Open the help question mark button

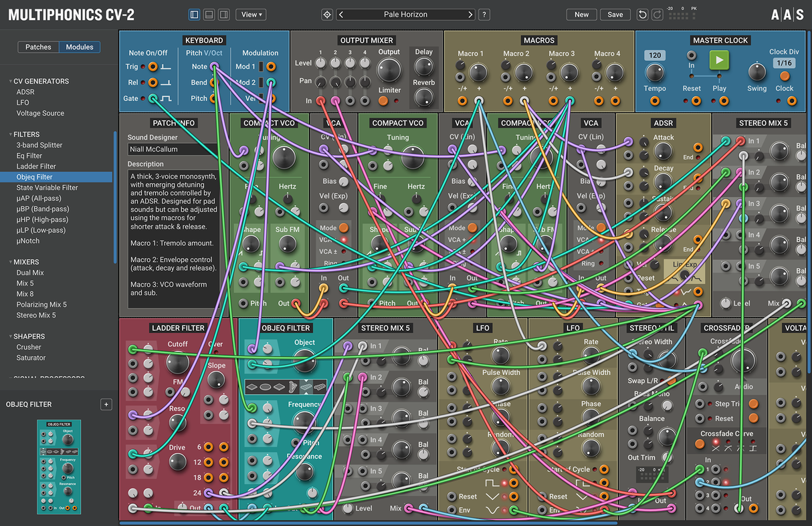484,15
